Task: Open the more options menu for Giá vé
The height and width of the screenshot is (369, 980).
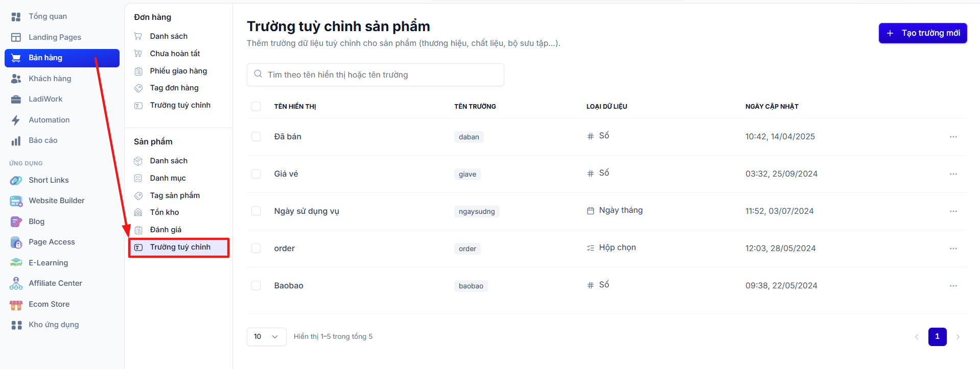Action: 953,174
